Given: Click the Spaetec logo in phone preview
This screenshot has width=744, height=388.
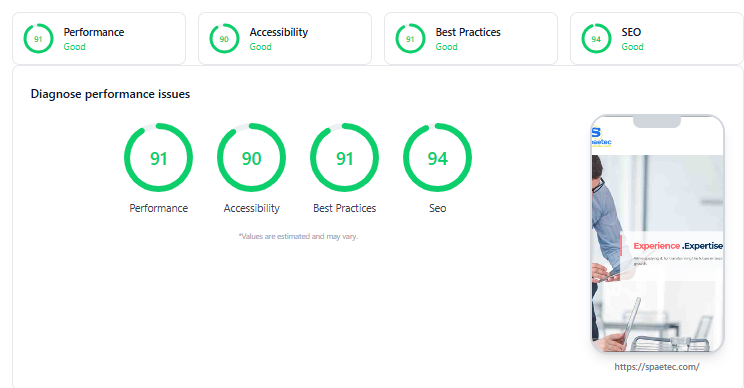Looking at the screenshot, I should coord(601,137).
